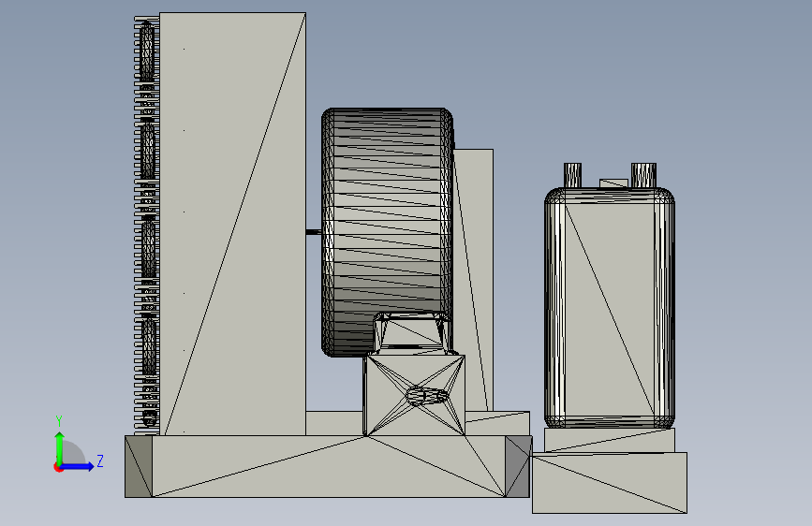The image size is (812, 526).
Task: Select the pedestal directly under the tank
Action: [x=610, y=440]
